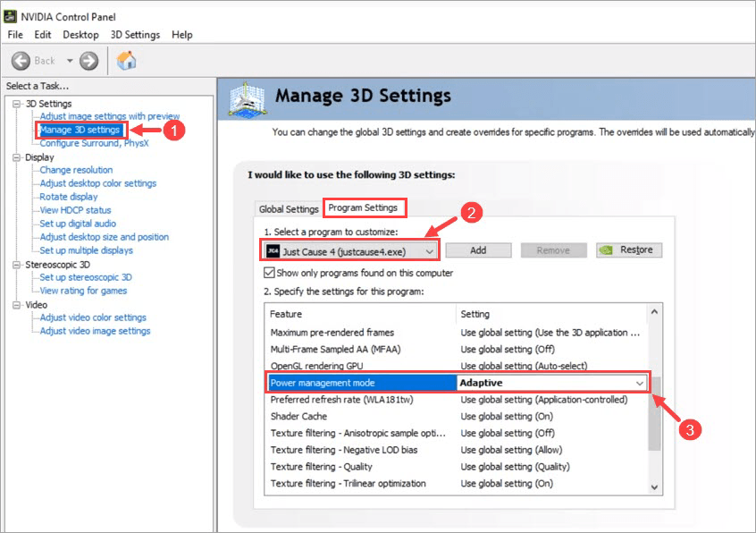Click Use global setting (Quality) value
756x533 pixels.
(515, 467)
